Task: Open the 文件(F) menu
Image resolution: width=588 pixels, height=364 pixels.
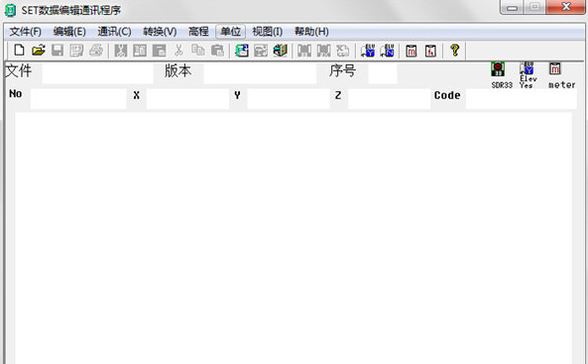Action: (x=25, y=32)
